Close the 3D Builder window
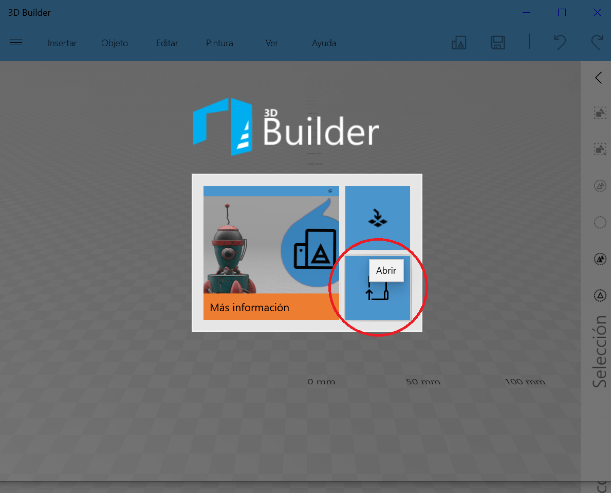Viewport: 611px width, 493px height. pos(597,13)
